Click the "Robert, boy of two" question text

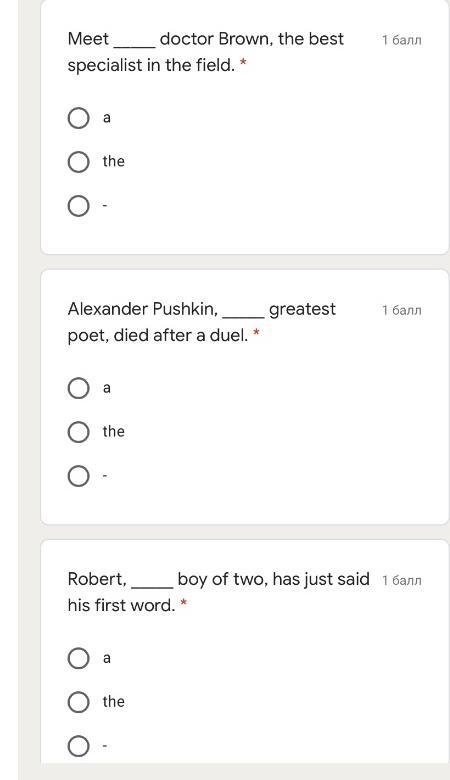(218, 592)
